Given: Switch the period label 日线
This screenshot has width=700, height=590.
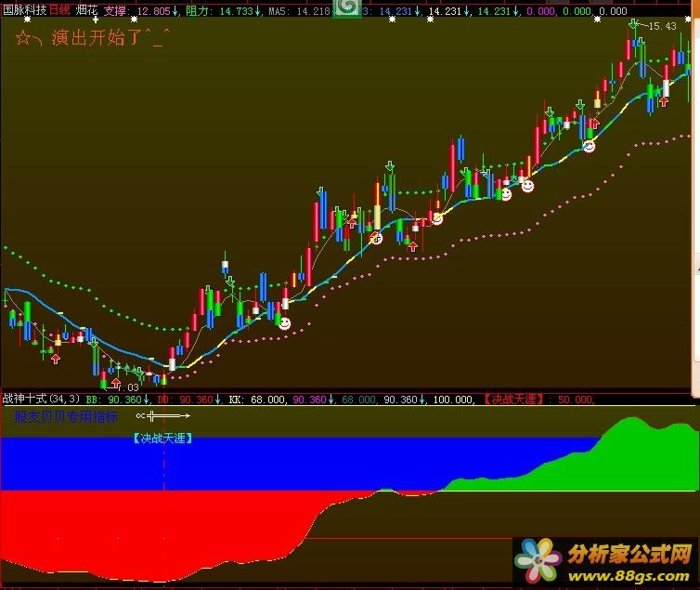Looking at the screenshot, I should pyautogui.click(x=59, y=10).
